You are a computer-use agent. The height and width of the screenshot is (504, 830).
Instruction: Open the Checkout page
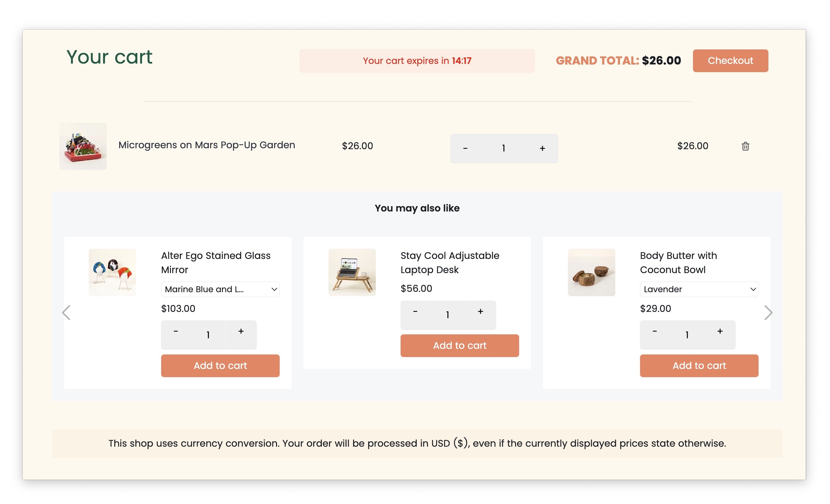(730, 61)
